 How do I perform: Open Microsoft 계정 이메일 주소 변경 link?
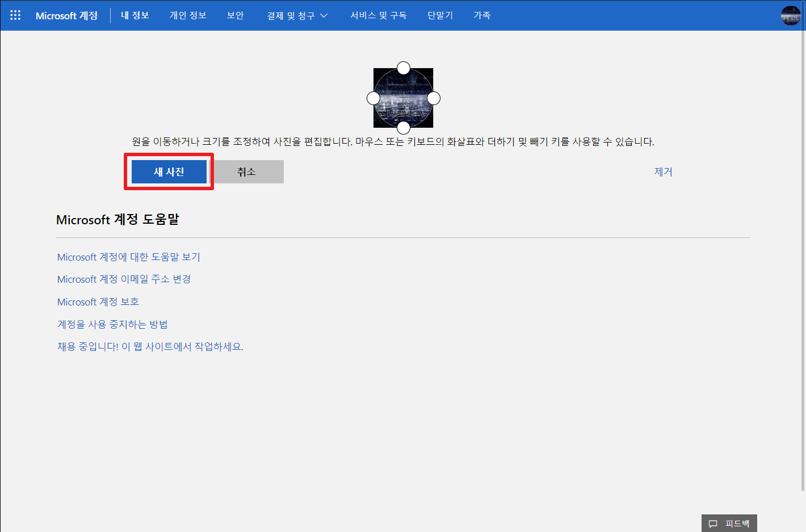point(124,279)
